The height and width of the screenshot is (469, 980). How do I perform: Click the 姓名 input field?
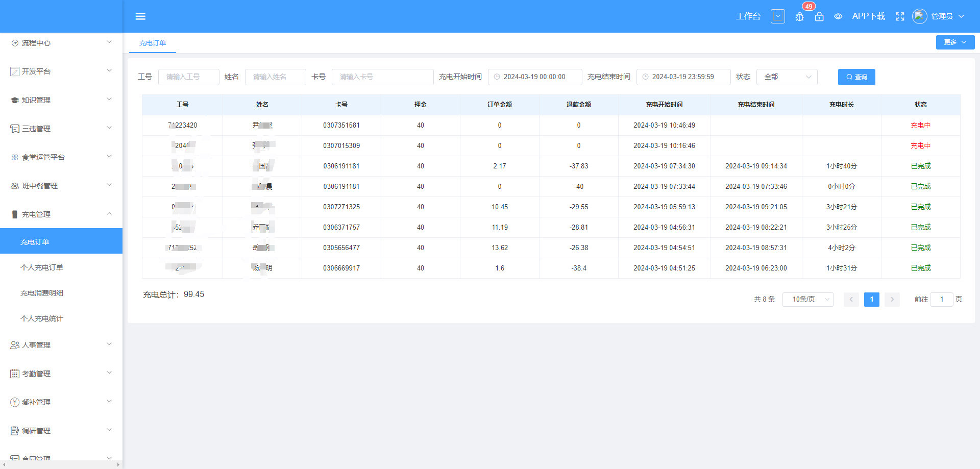(276, 77)
